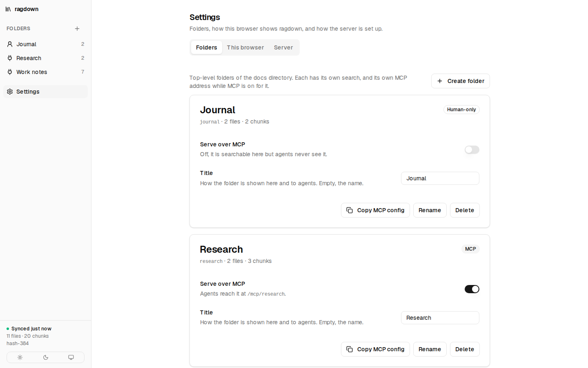The image size is (588, 368).
Task: Switch to This browser tab
Action: (245, 47)
